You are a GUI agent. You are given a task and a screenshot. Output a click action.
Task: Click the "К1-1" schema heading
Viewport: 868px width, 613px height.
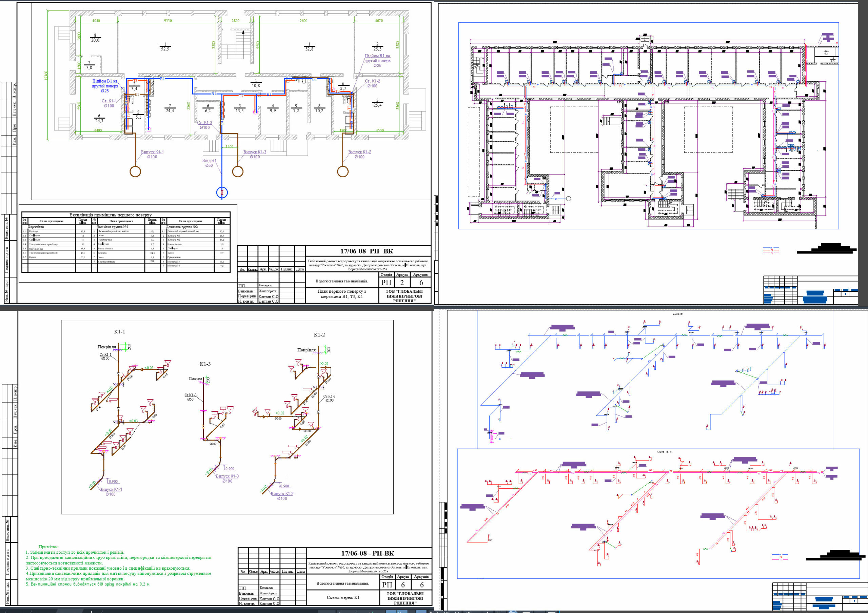[x=119, y=331]
